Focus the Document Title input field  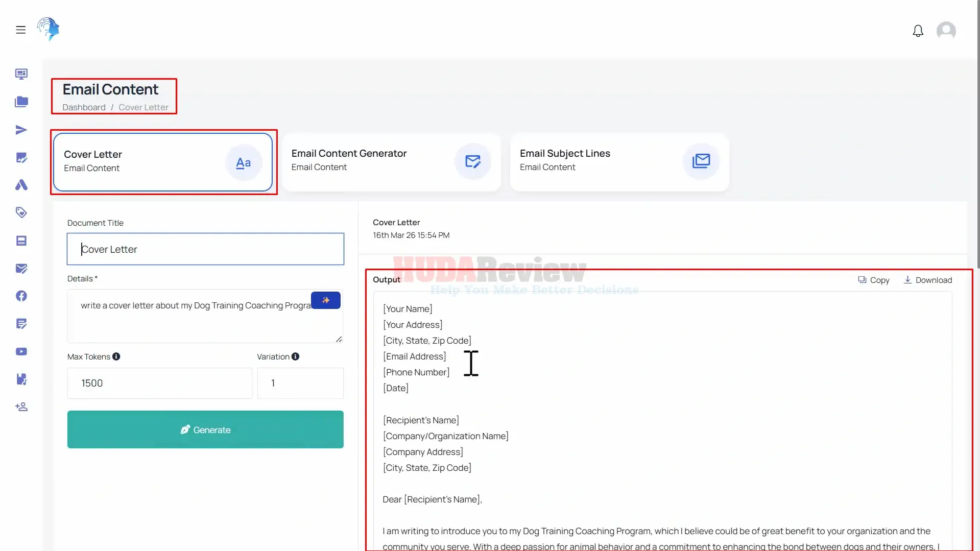tap(205, 249)
